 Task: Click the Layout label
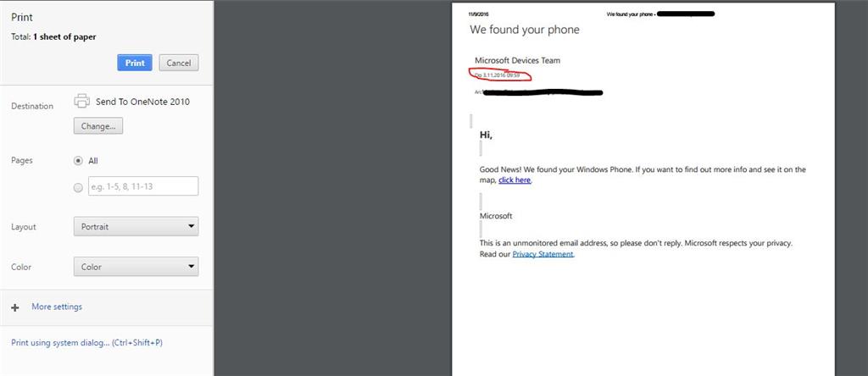pyautogui.click(x=23, y=227)
